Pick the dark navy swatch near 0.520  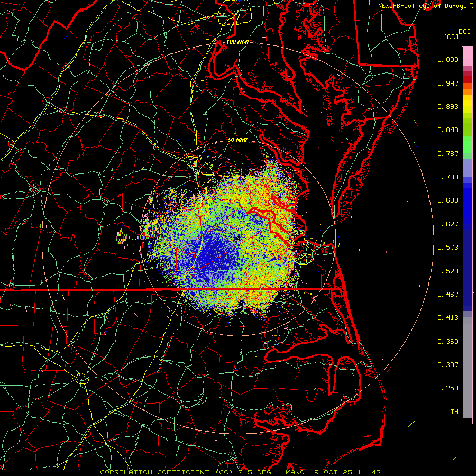click(467, 270)
